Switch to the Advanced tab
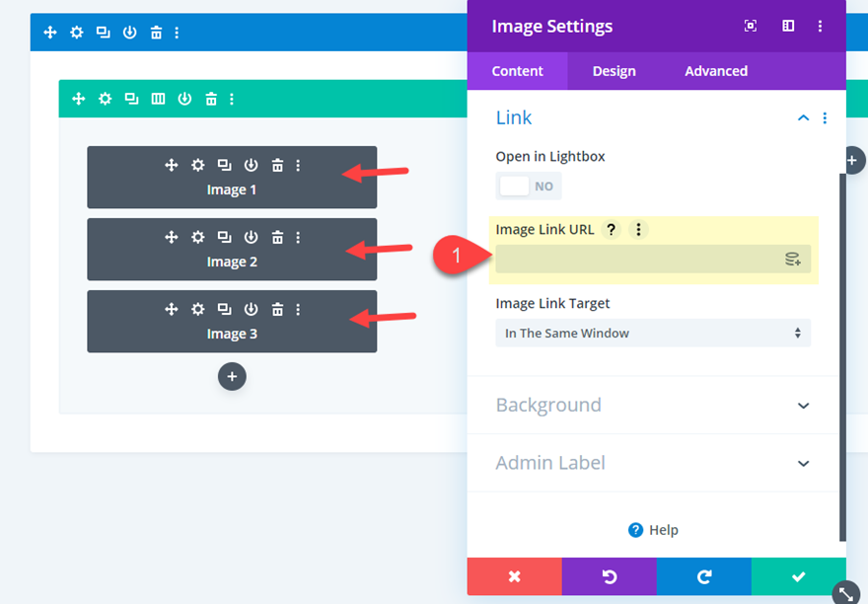 (715, 70)
